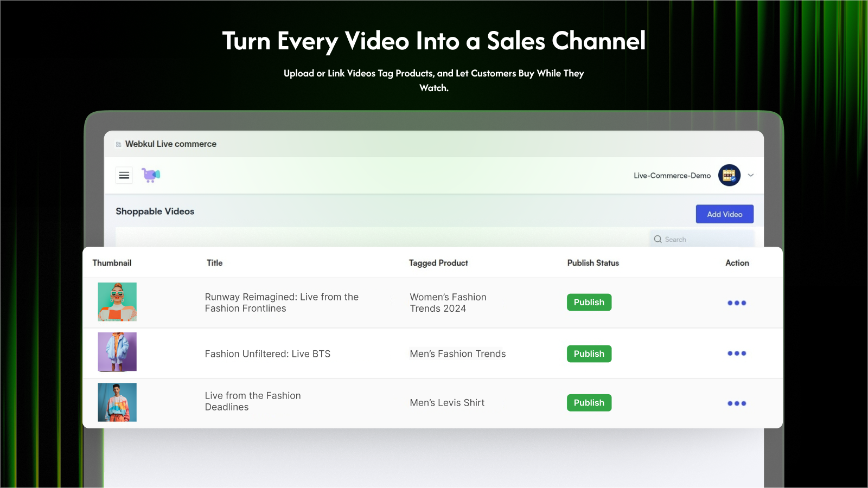Click the Live-Commerce-Demo store avatar
Viewport: 868px width, 488px height.
(729, 175)
